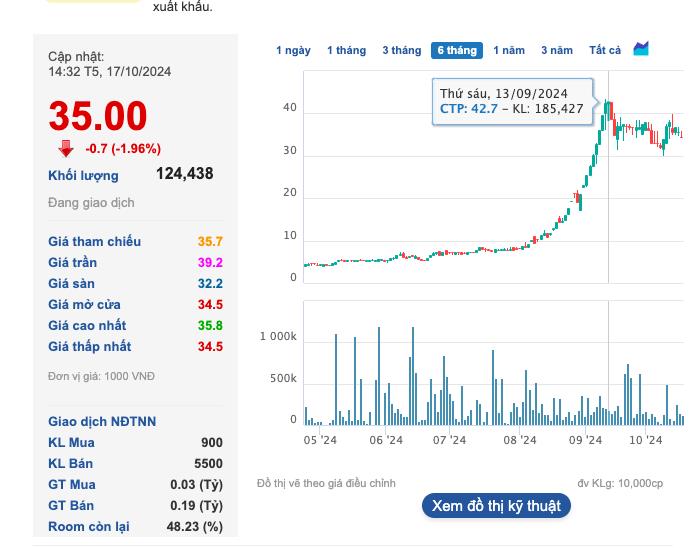Screen dimensions: 696x548
Task: Switch chart type using the area-chart icon
Action: coord(641,49)
